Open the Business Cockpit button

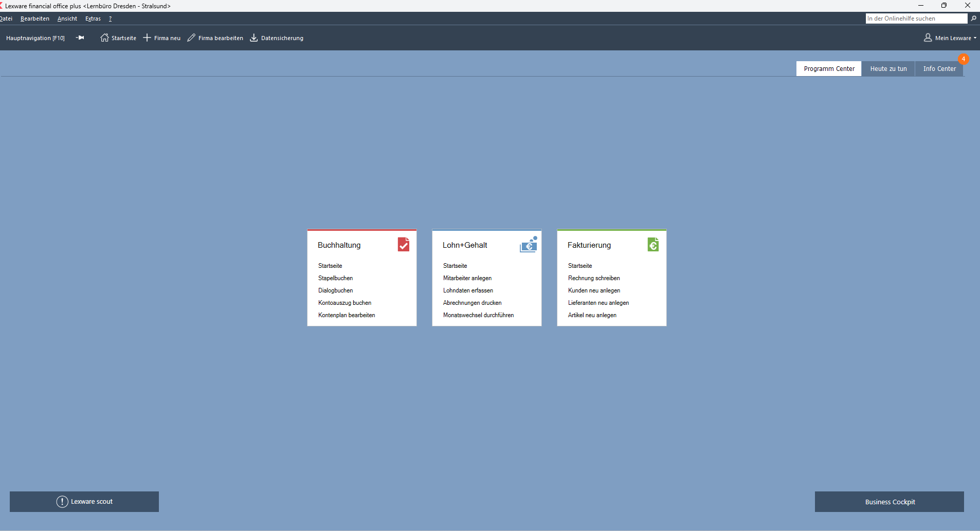coord(890,502)
